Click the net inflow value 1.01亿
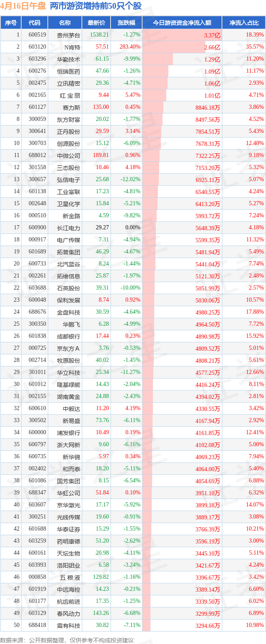Image resolution: width=266 pixels, height=644 pixels. click(212, 96)
